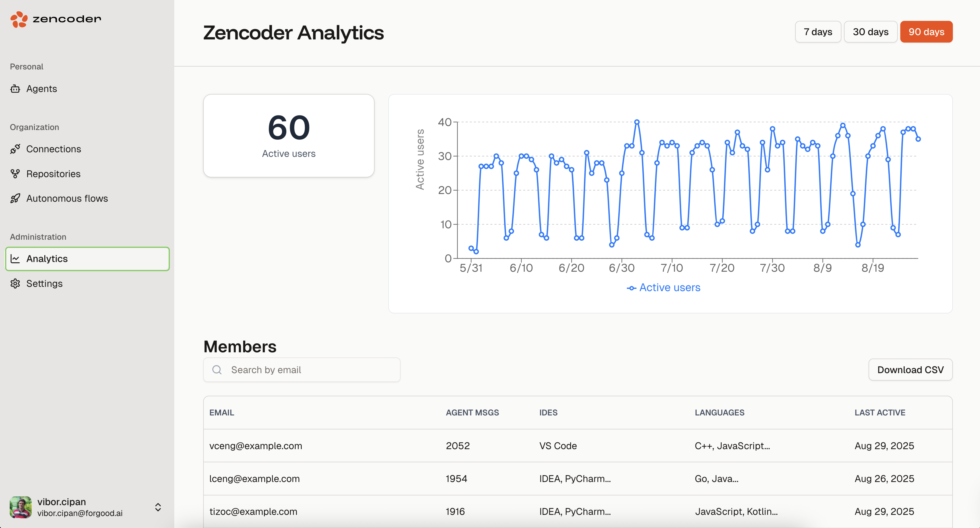This screenshot has height=528, width=980.
Task: Click the Zencoder logo icon
Action: click(19, 19)
